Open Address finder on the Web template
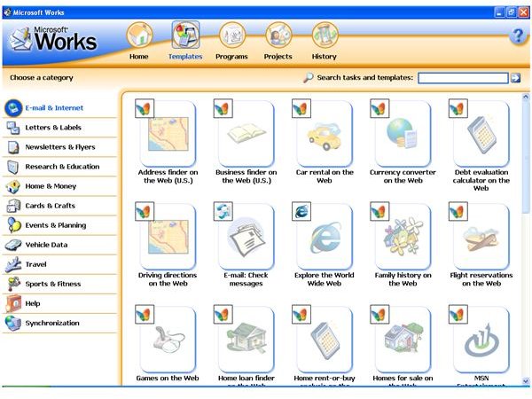 pyautogui.click(x=168, y=134)
